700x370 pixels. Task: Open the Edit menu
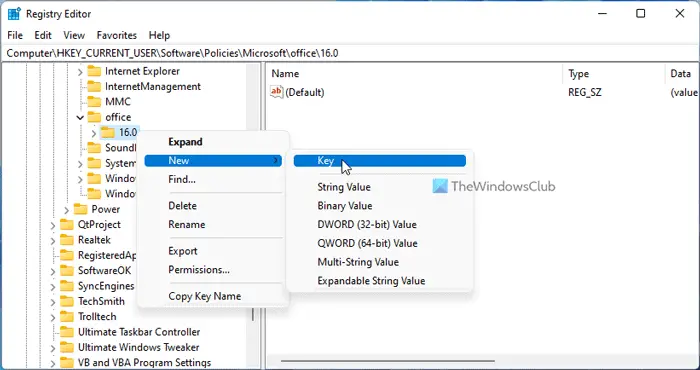coord(43,35)
